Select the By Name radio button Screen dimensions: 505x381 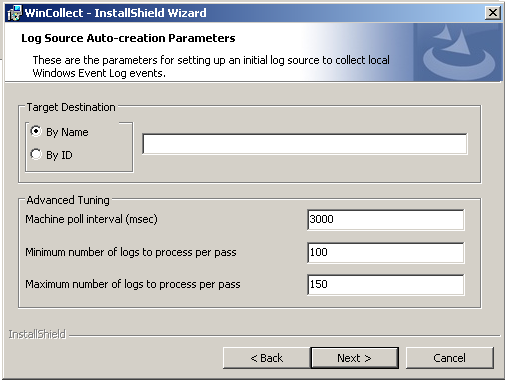(x=36, y=131)
